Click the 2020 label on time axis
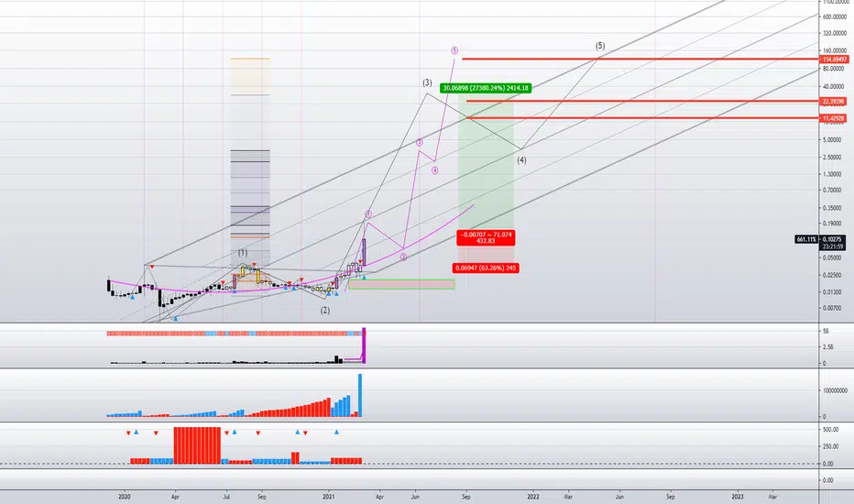Image resolution: width=854 pixels, height=504 pixels. point(125,497)
